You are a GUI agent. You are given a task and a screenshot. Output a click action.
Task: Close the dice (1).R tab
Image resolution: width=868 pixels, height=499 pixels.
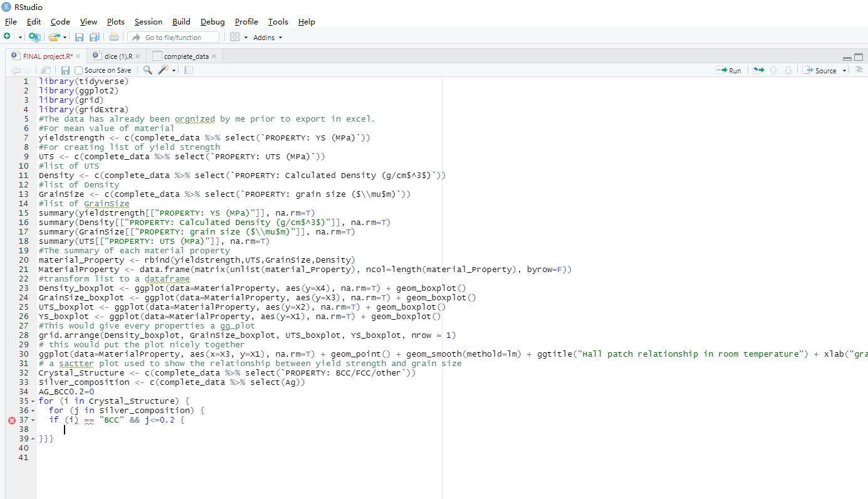click(138, 56)
